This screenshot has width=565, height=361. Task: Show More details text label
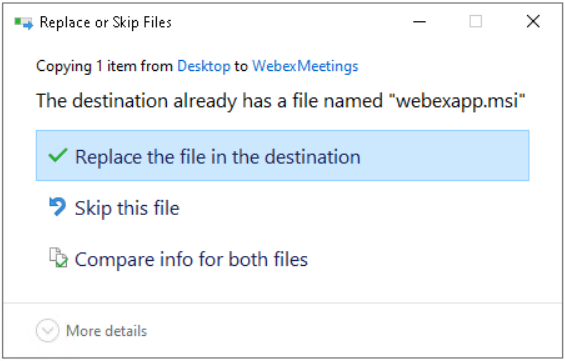107,331
